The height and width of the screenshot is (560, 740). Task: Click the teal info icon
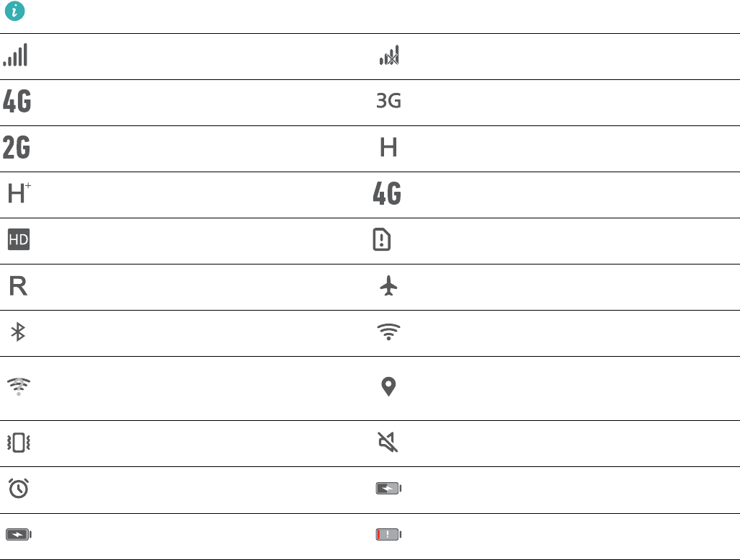pos(14,11)
